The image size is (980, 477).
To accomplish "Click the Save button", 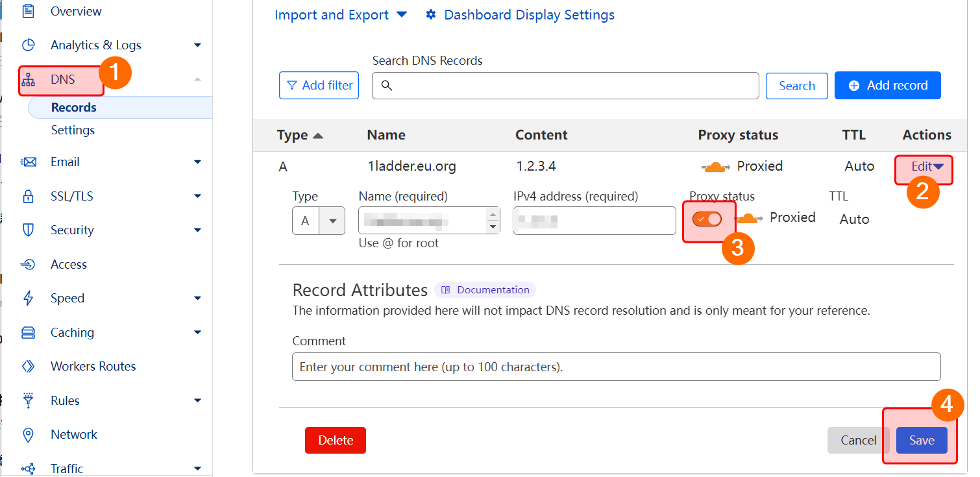I will (x=921, y=440).
